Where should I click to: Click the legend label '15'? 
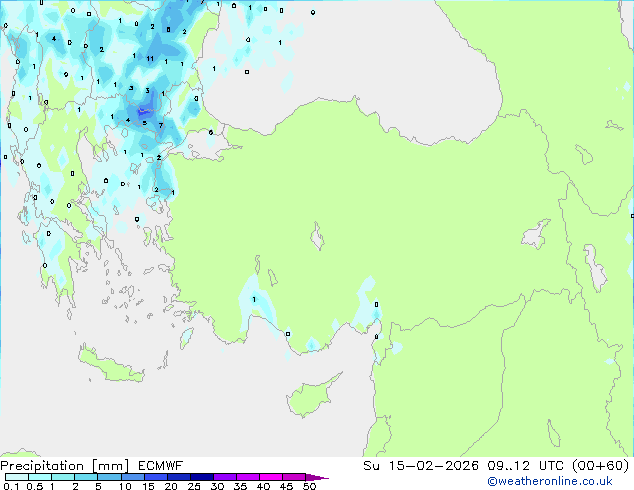[148, 486]
